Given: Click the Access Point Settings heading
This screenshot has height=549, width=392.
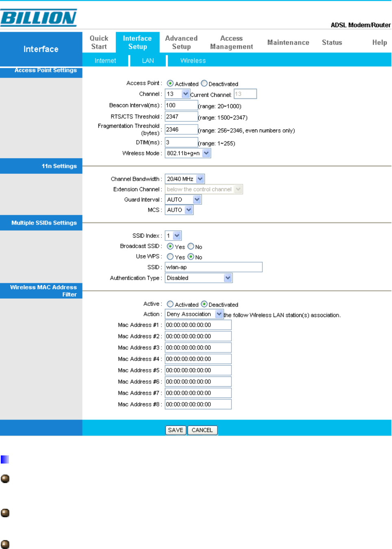Looking at the screenshot, I should 46,70.
